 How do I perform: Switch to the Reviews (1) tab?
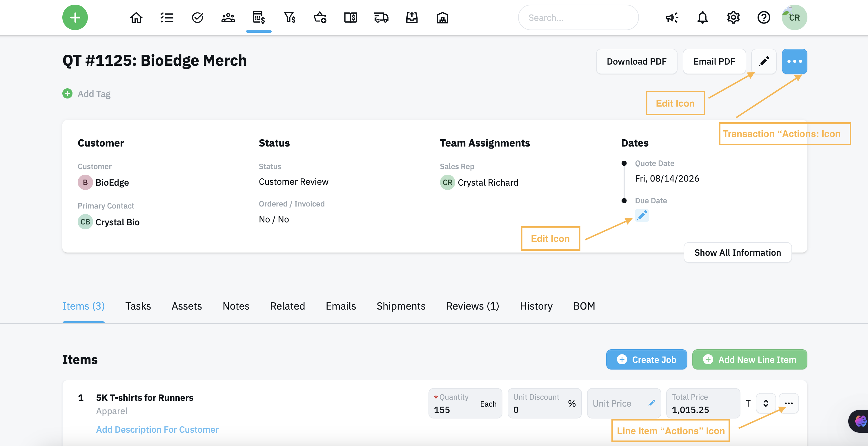472,306
